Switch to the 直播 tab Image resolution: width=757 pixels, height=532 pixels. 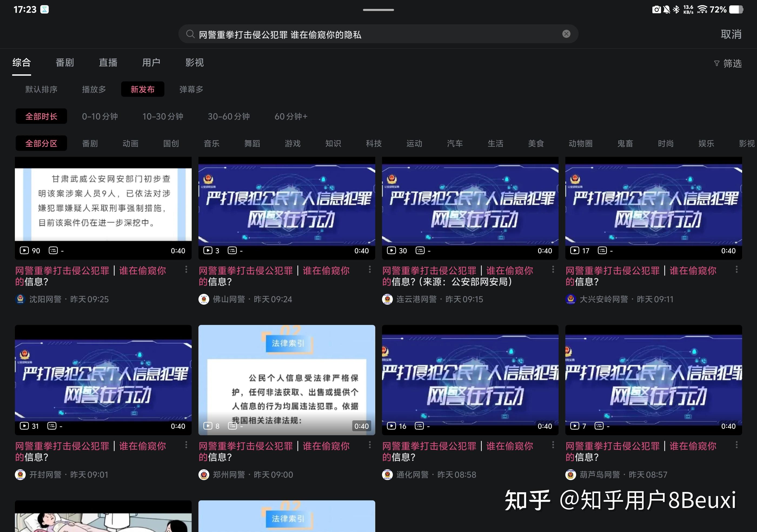(108, 63)
